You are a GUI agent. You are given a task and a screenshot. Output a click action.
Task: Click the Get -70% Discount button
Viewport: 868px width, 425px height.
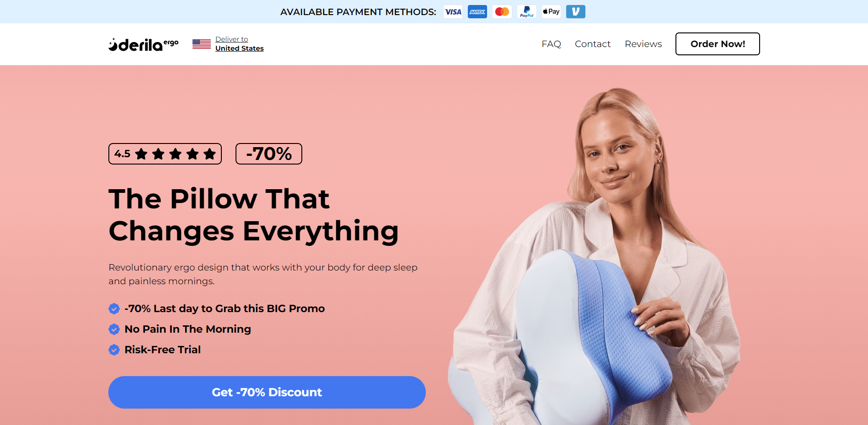click(267, 392)
